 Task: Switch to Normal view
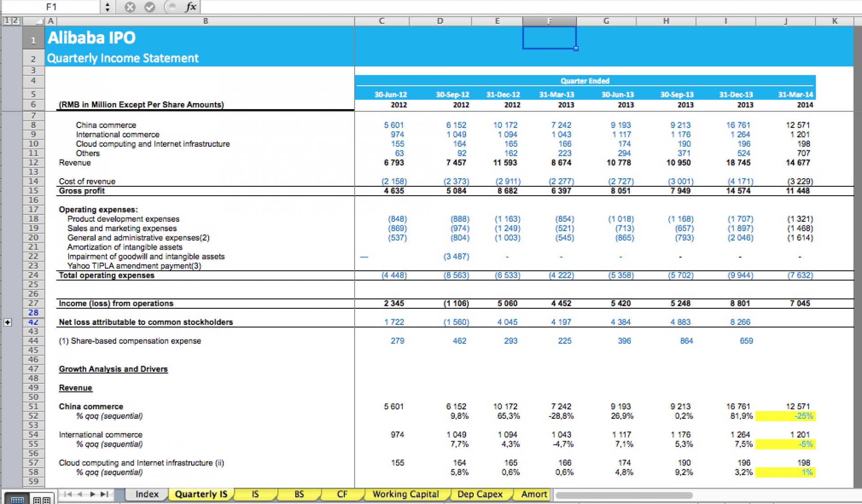coord(18,499)
